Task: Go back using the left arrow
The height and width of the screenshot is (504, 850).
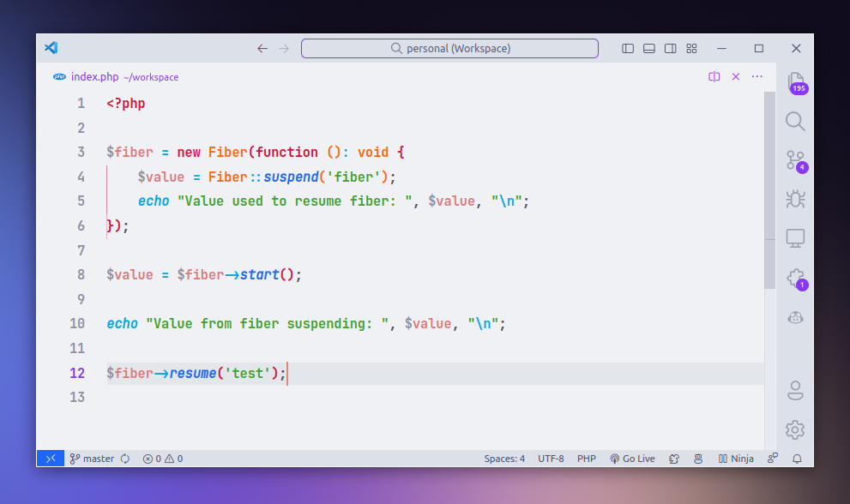Action: tap(262, 49)
